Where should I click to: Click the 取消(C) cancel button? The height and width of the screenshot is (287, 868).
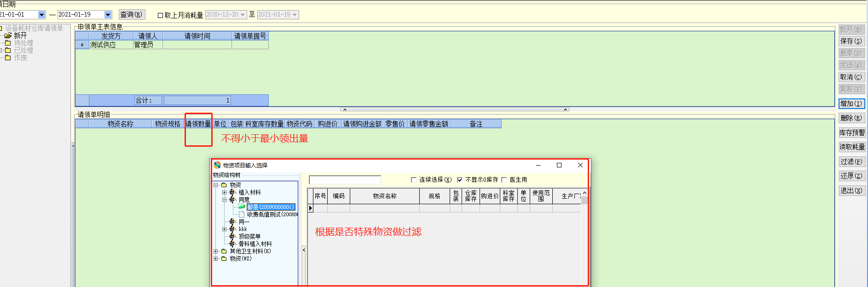pyautogui.click(x=851, y=77)
